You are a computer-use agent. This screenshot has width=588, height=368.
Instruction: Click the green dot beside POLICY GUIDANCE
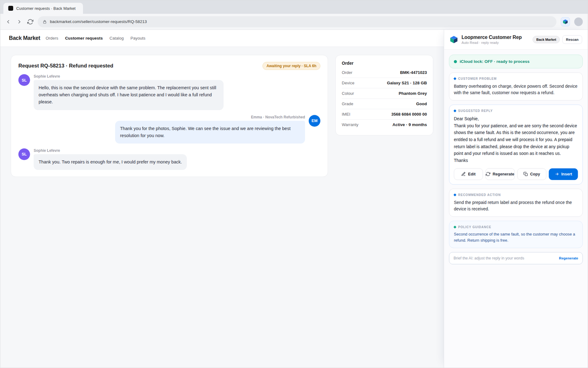point(455,227)
